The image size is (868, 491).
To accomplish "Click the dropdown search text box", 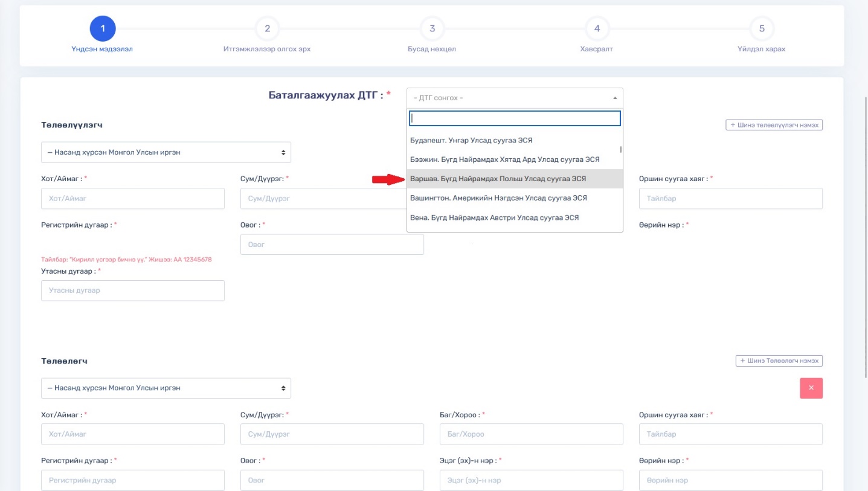I will tap(515, 118).
